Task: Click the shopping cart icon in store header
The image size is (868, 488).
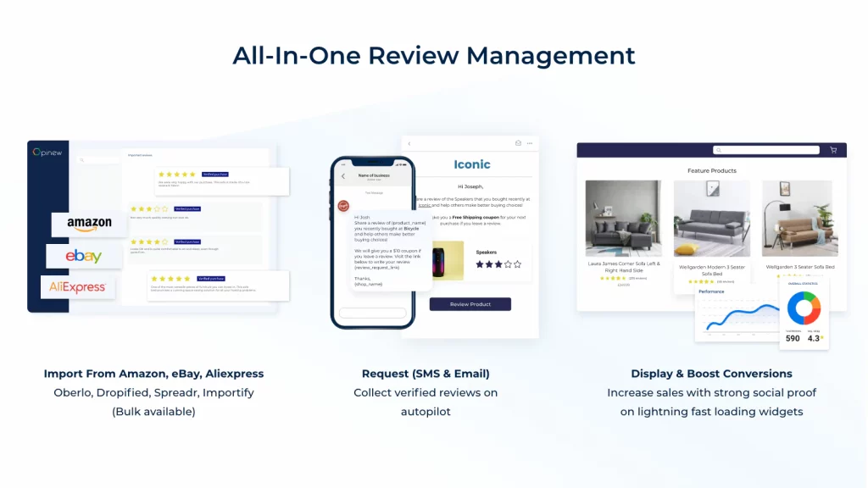Action: click(833, 150)
